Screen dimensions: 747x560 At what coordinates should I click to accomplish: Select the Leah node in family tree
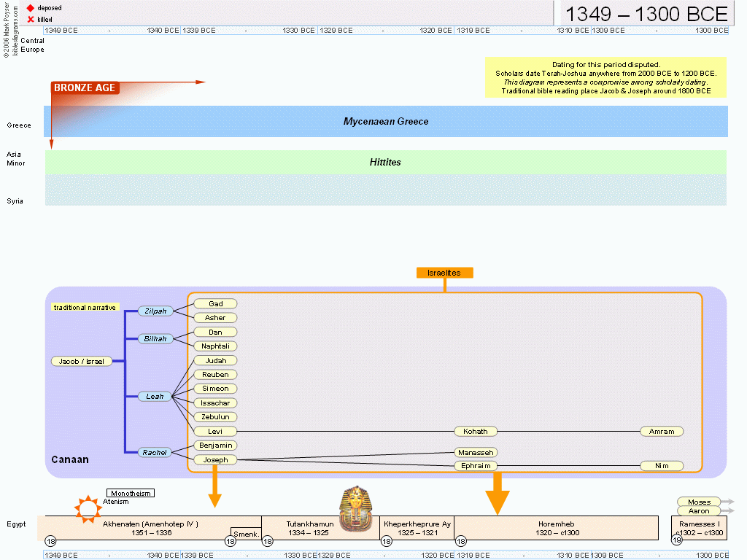[x=155, y=397]
